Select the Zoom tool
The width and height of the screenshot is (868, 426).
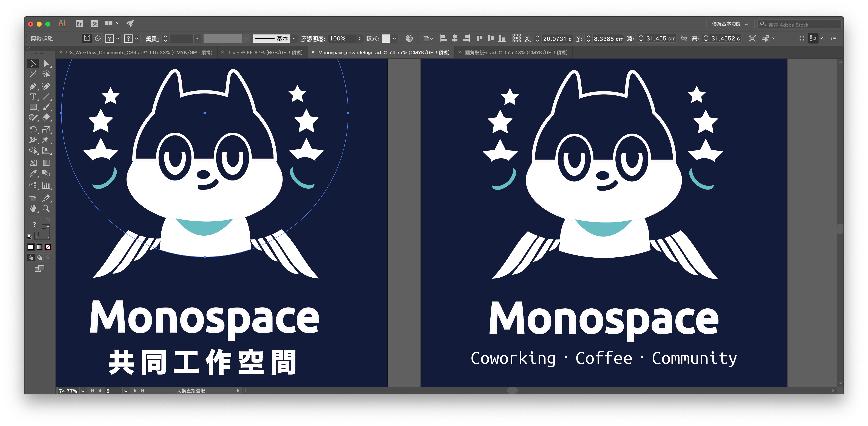coord(46,208)
